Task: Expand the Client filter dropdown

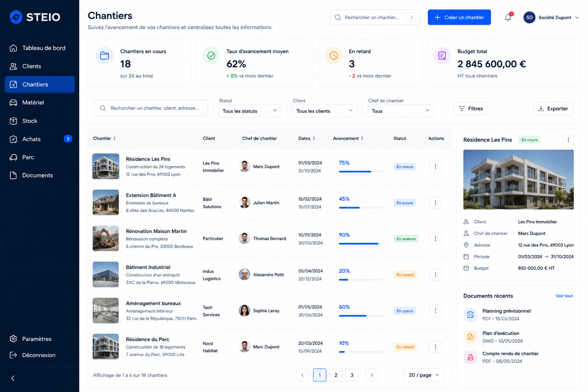Action: pos(325,111)
